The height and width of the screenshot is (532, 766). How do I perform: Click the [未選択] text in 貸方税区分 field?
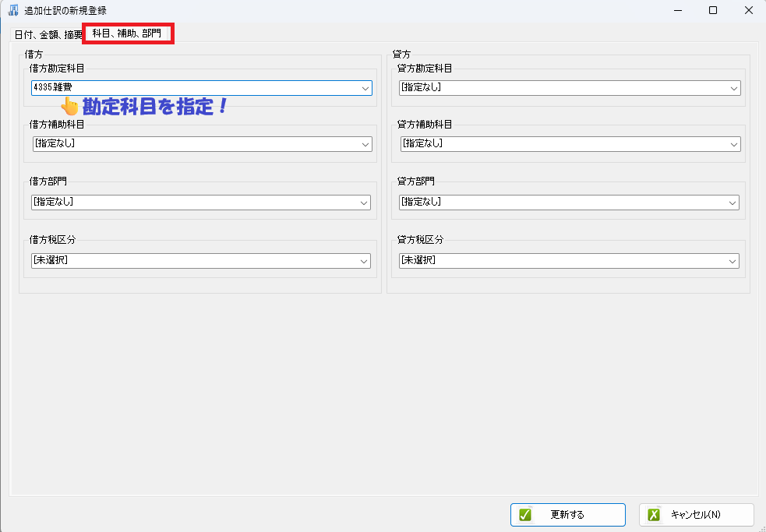419,261
